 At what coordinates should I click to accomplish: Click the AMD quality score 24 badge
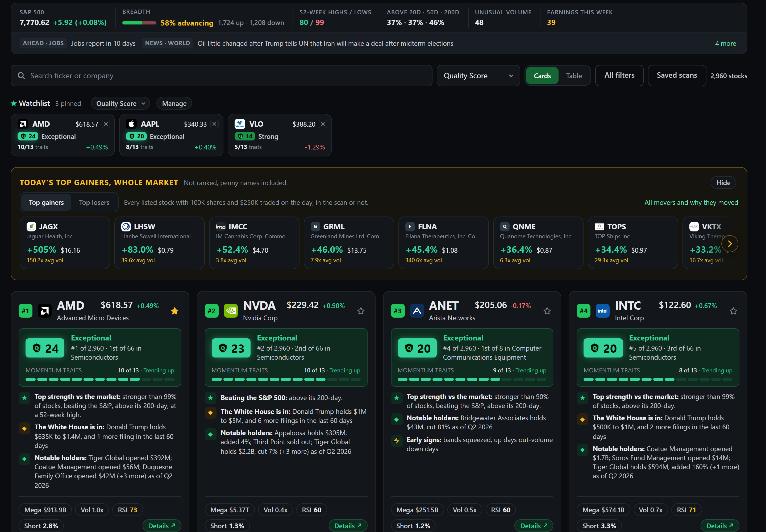pyautogui.click(x=45, y=348)
